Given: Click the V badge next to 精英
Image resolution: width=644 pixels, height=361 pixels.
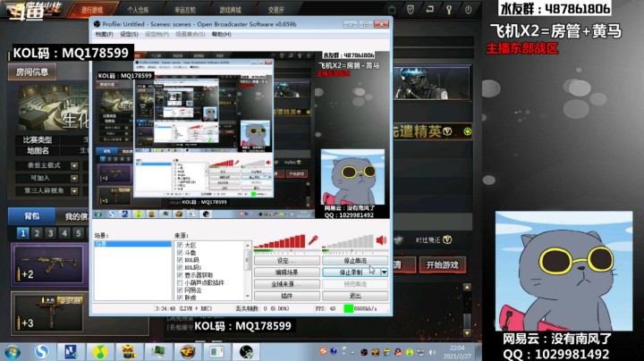Looking at the screenshot, I should tap(447, 131).
